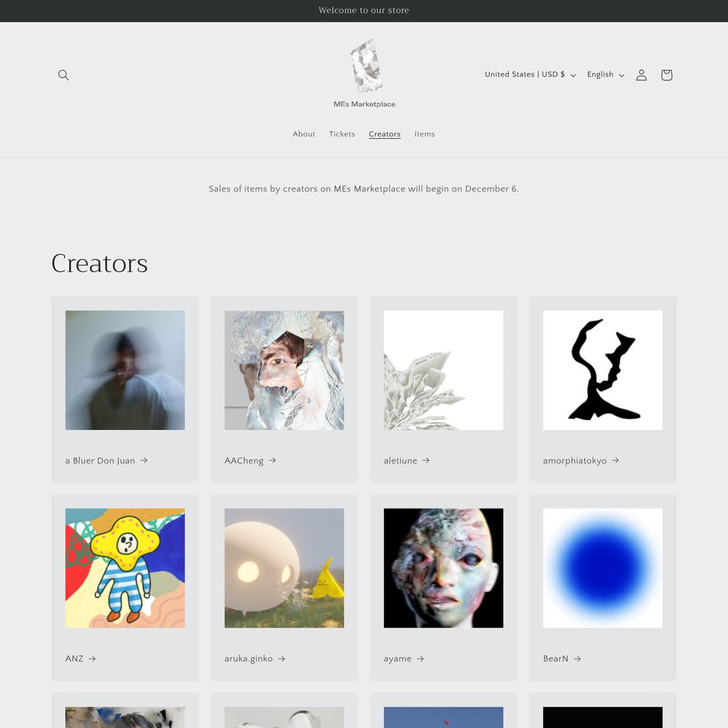728x728 pixels.
Task: Click the aletiune white sculpture thumbnail
Action: click(443, 370)
